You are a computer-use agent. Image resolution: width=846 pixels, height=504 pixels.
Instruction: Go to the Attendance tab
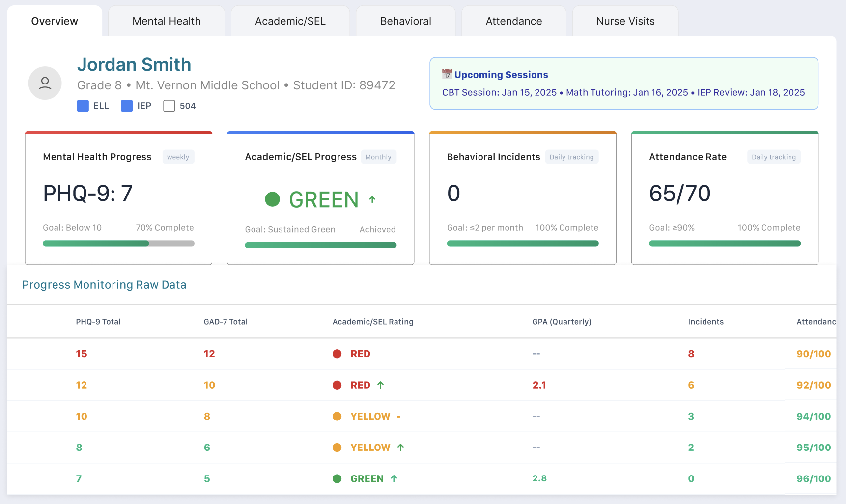click(513, 21)
